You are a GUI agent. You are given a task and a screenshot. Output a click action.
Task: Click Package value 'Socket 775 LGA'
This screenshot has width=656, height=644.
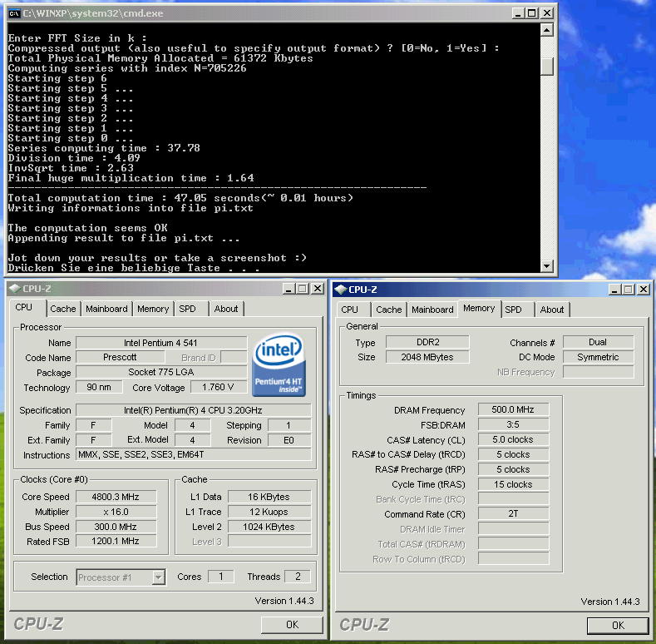[161, 372]
